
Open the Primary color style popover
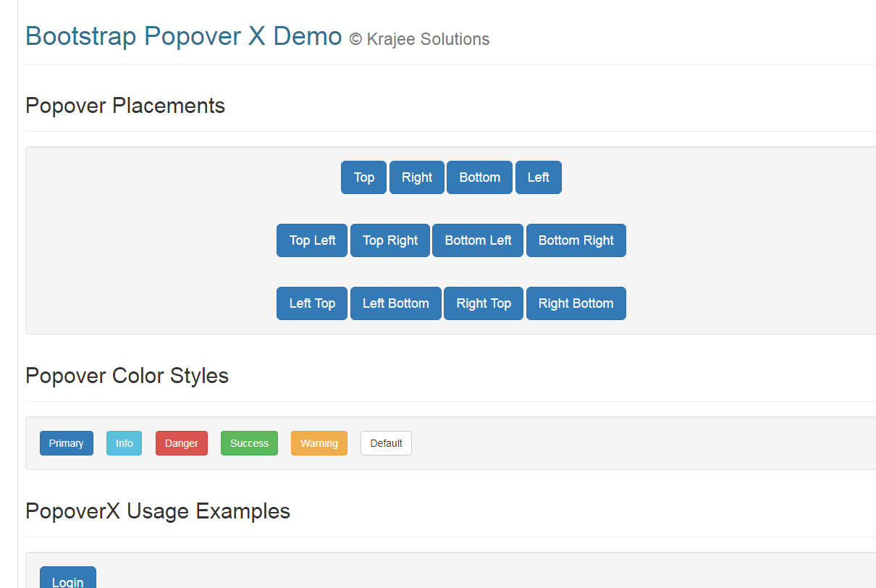click(67, 443)
